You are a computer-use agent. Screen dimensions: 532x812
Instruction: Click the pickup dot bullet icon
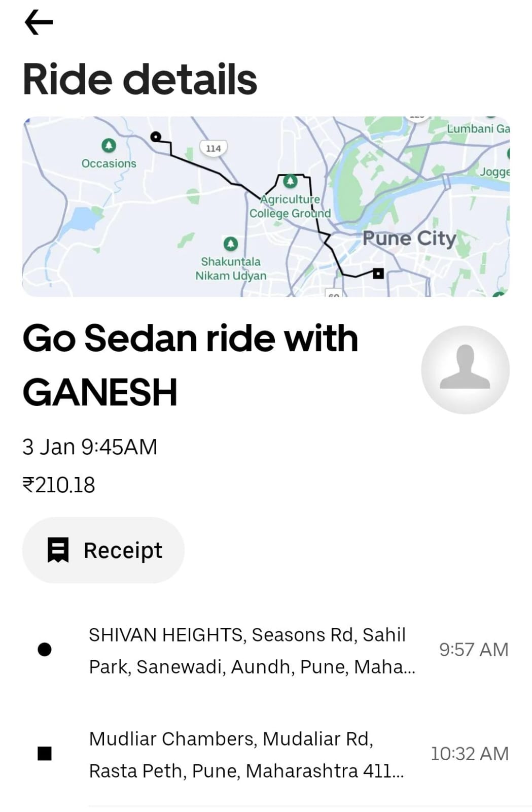[x=45, y=650]
